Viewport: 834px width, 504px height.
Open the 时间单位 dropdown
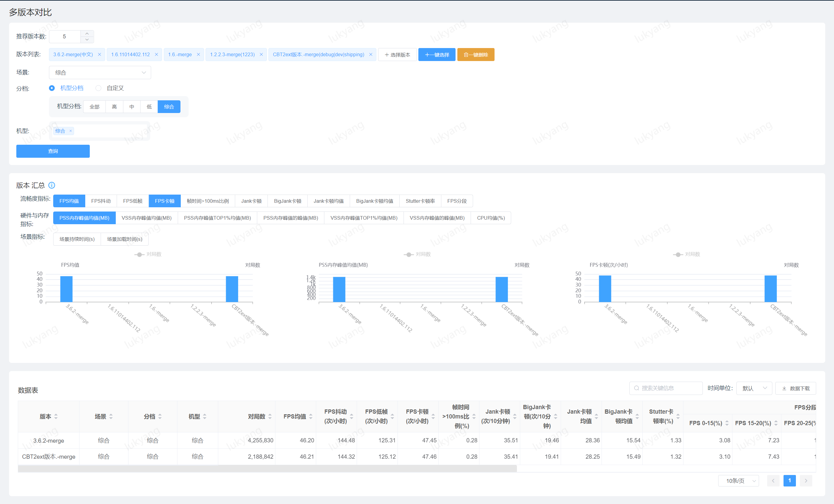pyautogui.click(x=754, y=388)
